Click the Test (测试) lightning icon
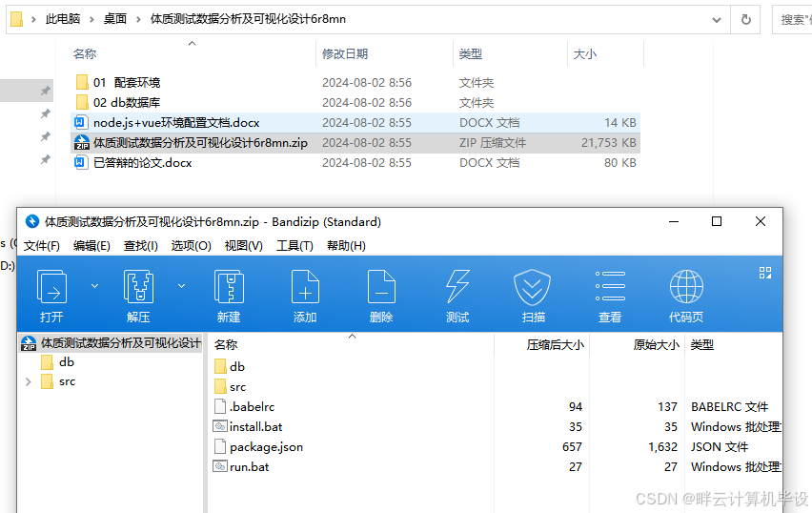Viewport: 812px width, 513px height. tap(457, 286)
